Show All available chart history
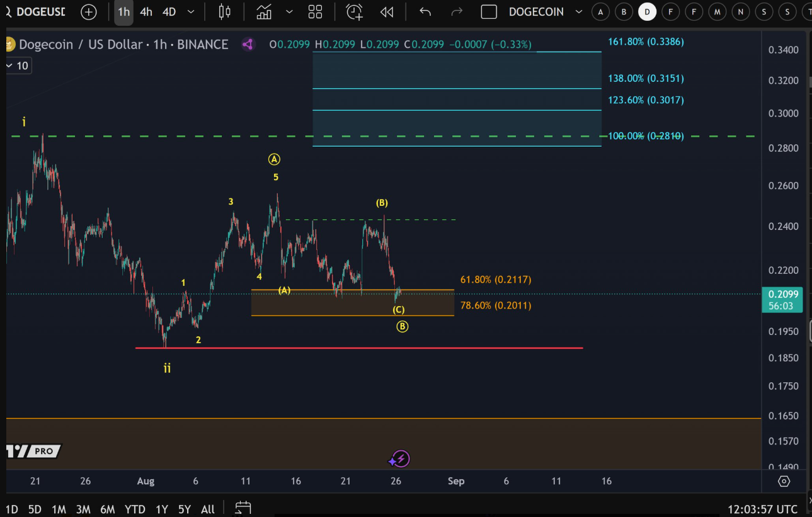812x517 pixels. [x=207, y=509]
